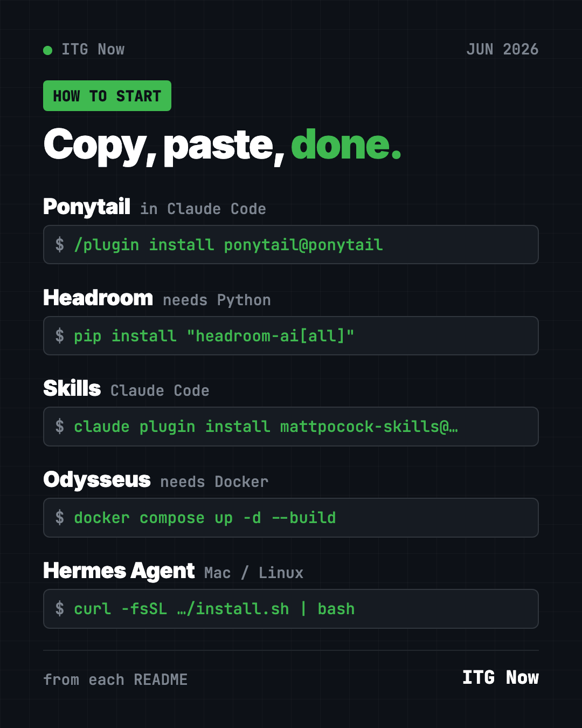
Task: Select the 'Ponytail' section heading
Action: (87, 207)
